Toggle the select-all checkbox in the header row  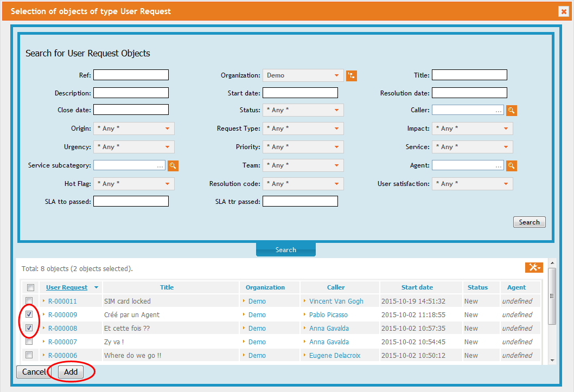pos(30,287)
